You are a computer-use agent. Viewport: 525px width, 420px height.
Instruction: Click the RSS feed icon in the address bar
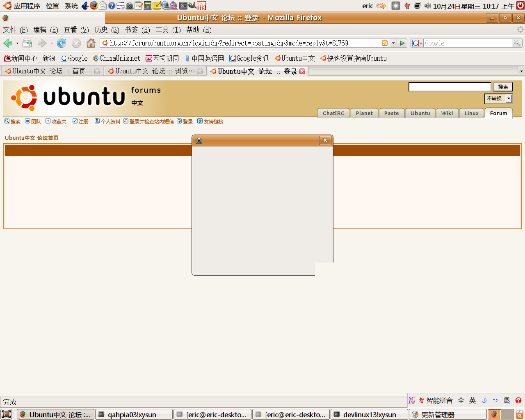(385, 43)
